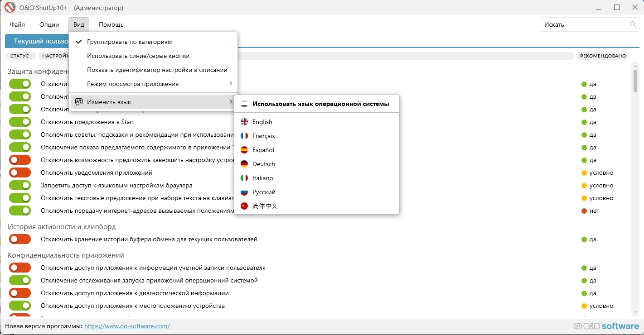This screenshot has height=335, width=644.
Task: Toggle switch for доступ к диагностической информации
Action: (x=20, y=293)
